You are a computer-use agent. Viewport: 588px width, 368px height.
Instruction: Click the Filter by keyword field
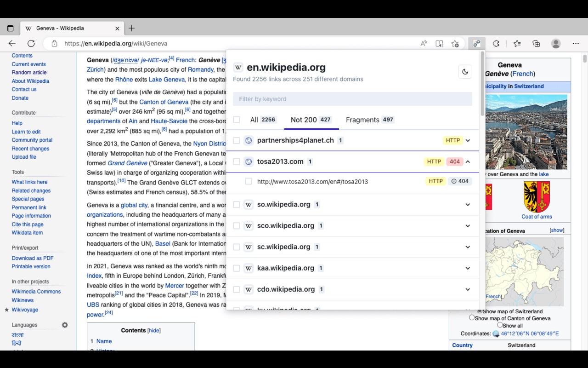[x=352, y=99]
